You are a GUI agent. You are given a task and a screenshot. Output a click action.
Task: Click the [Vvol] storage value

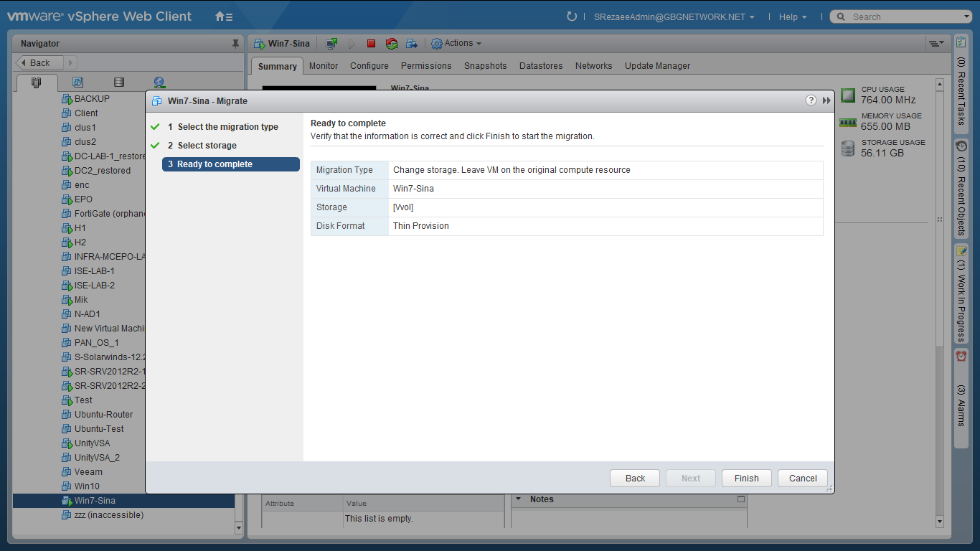(x=403, y=207)
